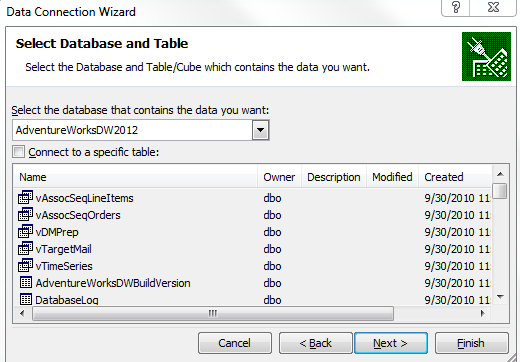
Task: Select the DatabaseLog row
Action: click(x=253, y=299)
